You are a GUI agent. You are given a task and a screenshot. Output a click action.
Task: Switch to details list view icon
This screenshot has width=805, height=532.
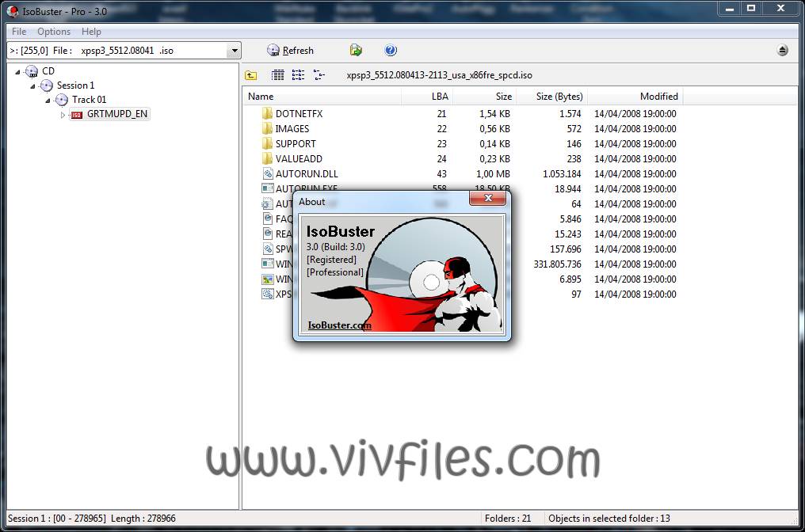click(x=277, y=75)
